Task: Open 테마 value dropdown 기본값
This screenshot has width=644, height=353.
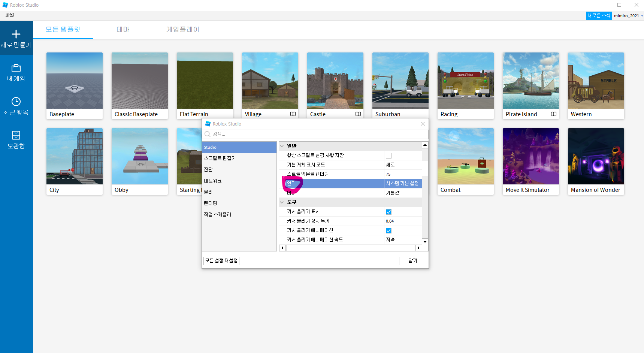Action: (403, 193)
